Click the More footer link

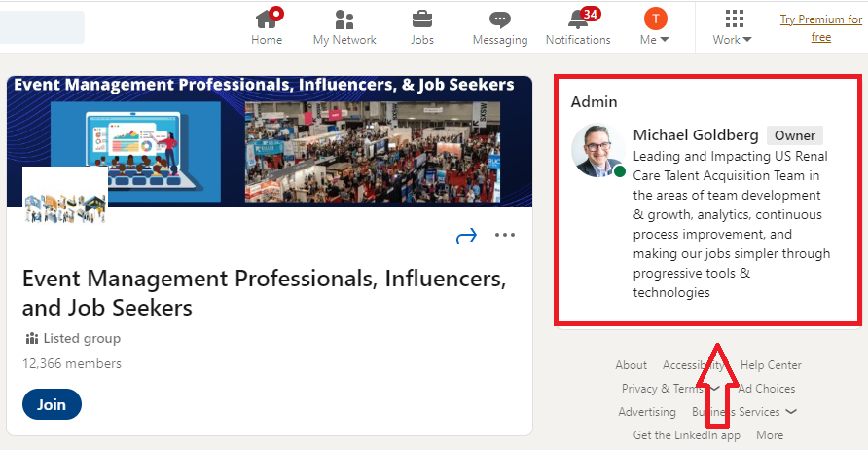(770, 435)
